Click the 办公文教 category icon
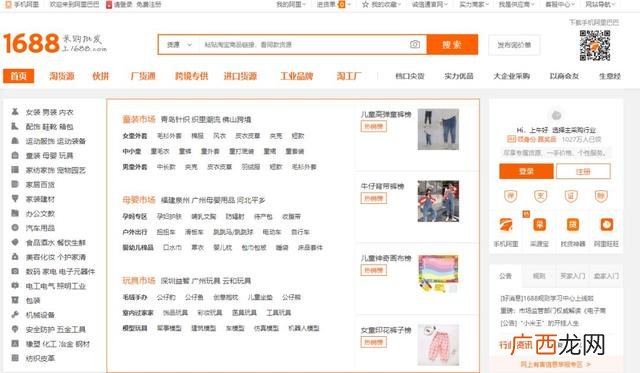Image resolution: width=640 pixels, height=373 pixels. [15, 213]
